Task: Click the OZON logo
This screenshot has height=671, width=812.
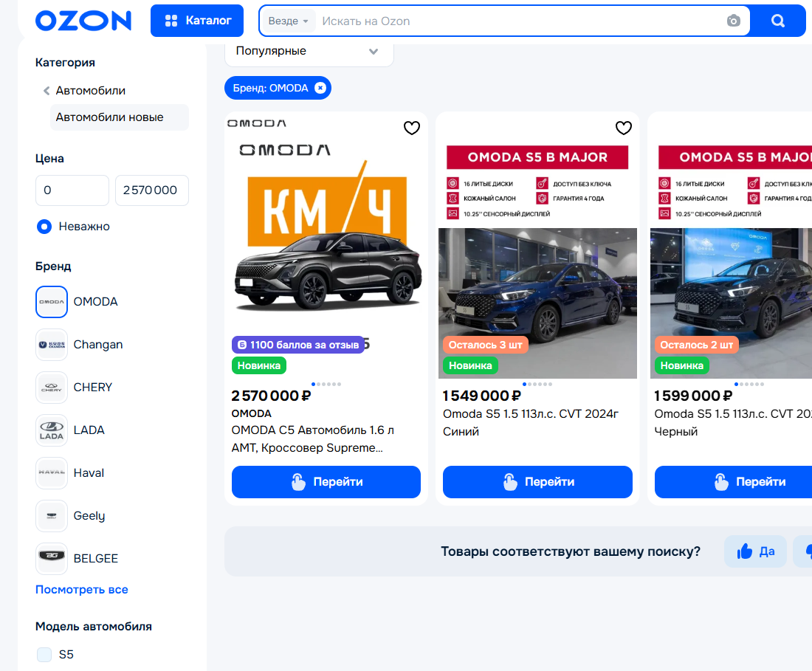Action: click(83, 21)
